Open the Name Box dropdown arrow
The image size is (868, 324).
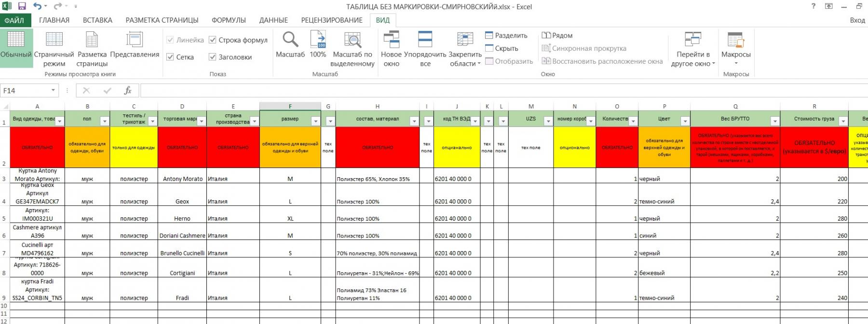click(53, 90)
